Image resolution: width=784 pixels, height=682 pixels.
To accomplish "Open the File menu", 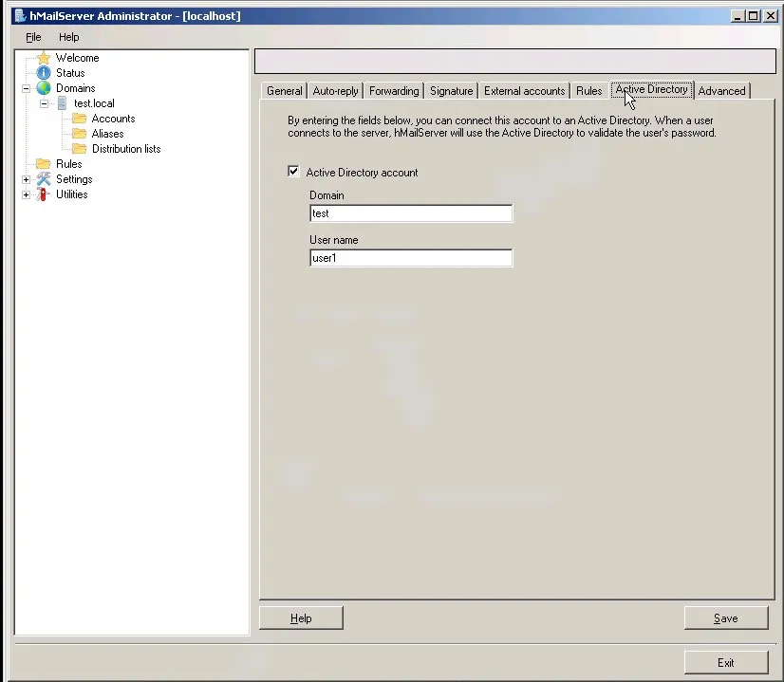I will (x=33, y=37).
